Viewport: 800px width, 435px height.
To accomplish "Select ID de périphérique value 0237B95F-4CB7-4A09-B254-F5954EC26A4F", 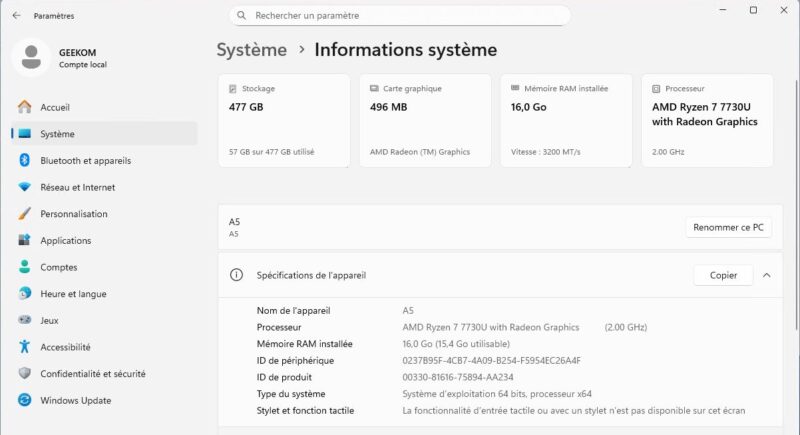I will click(491, 361).
